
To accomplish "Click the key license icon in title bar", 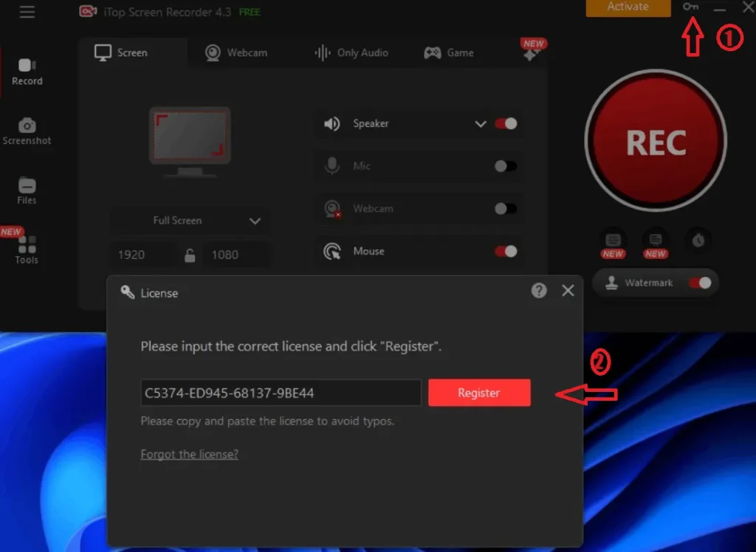I will pyautogui.click(x=690, y=7).
